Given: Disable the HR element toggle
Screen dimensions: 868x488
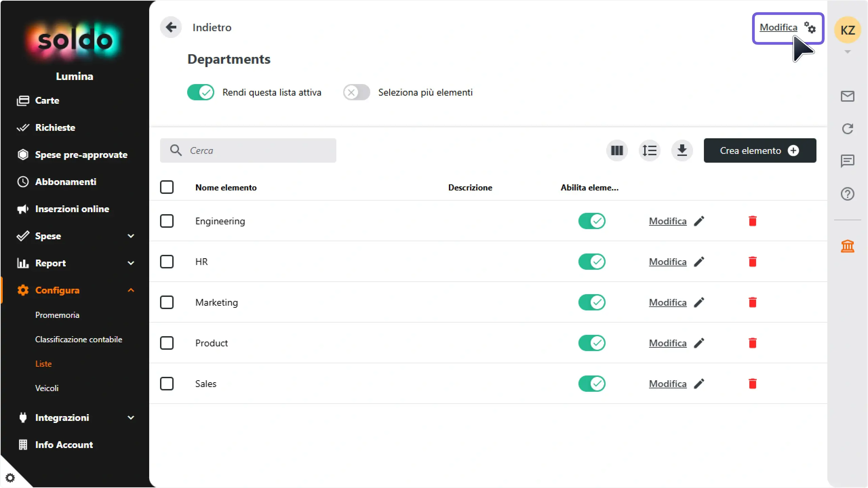Looking at the screenshot, I should pos(592,262).
